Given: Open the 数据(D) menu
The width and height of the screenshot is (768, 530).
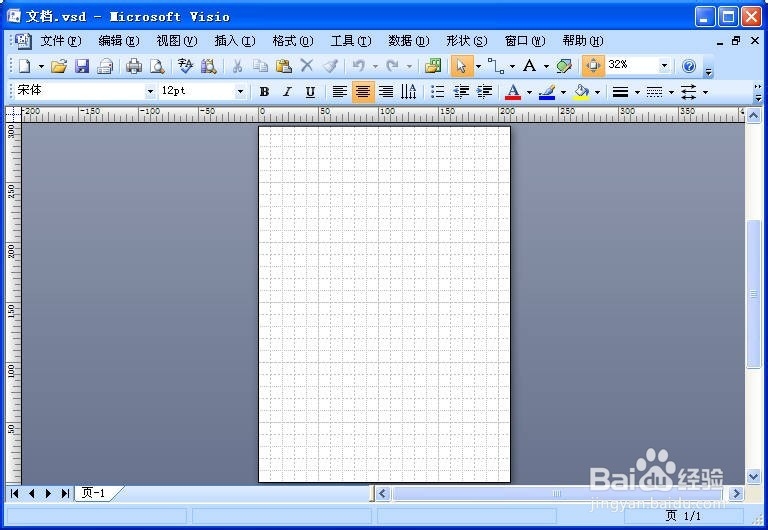Looking at the screenshot, I should (409, 41).
